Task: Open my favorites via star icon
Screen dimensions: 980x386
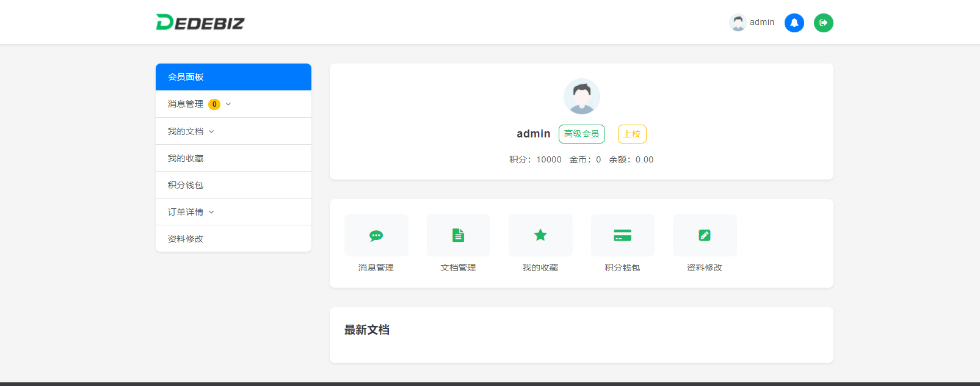Action: (540, 235)
